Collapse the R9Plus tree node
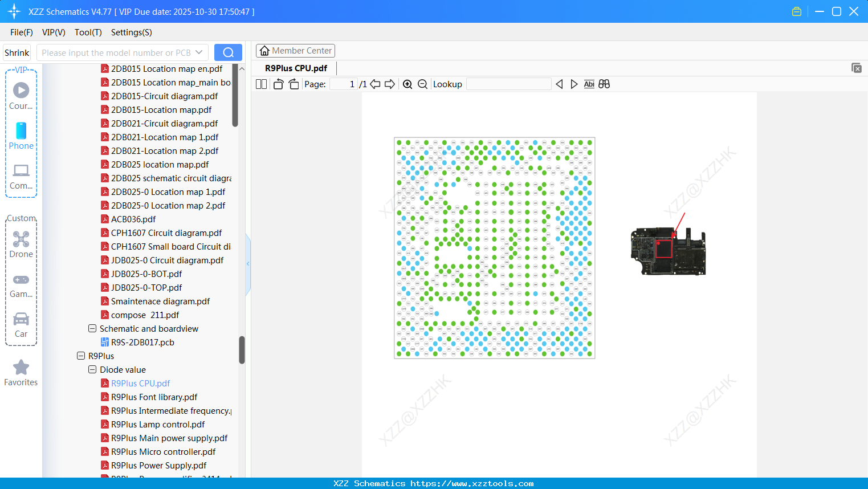The width and height of the screenshot is (868, 489). pyautogui.click(x=81, y=356)
